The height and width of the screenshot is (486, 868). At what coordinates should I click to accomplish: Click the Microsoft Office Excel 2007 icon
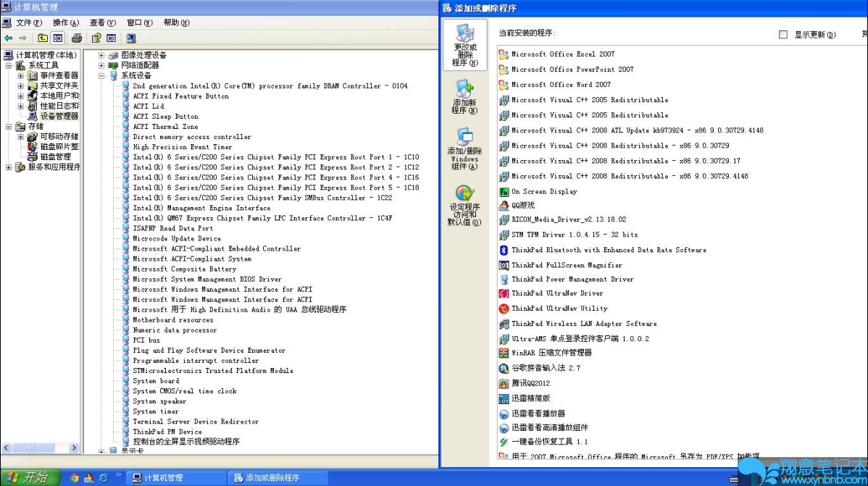(504, 54)
